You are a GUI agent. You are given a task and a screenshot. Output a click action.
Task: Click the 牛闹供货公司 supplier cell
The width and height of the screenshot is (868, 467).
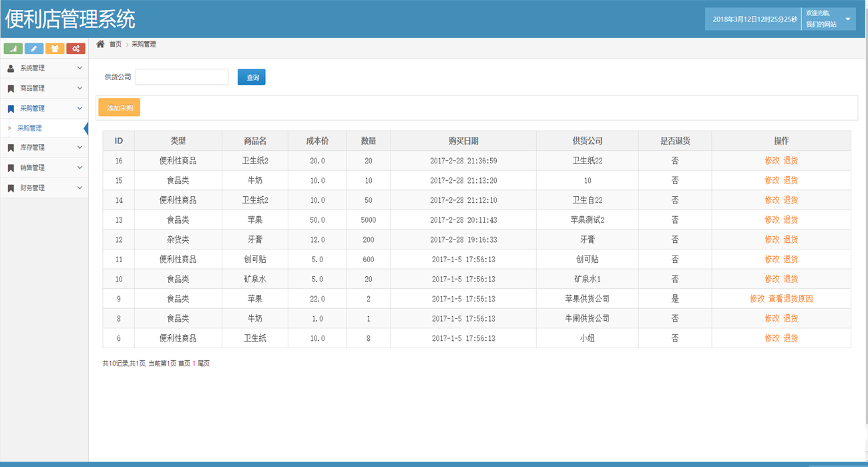coord(588,318)
